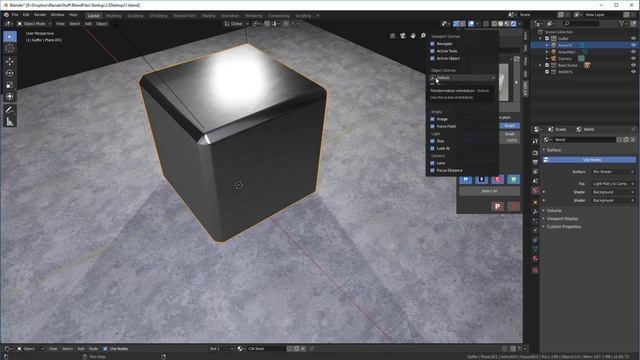640x360 pixels.
Task: Open the Object Gizmos Default orientation dropdown
Action: pyautogui.click(x=462, y=78)
